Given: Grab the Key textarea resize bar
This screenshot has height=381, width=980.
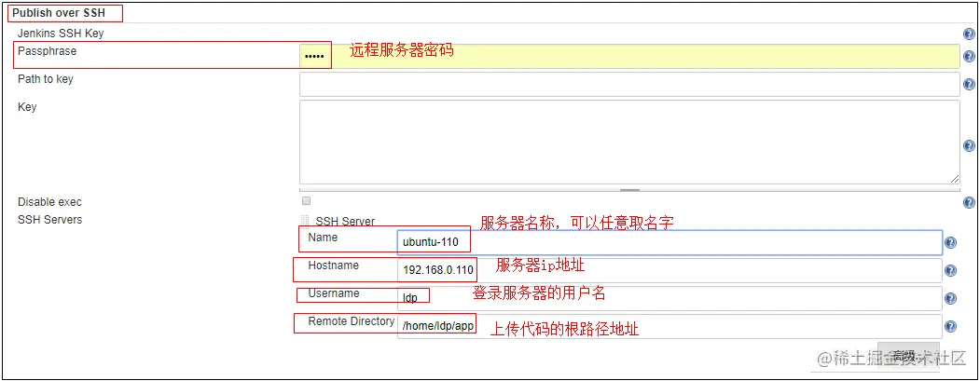Looking at the screenshot, I should (x=629, y=190).
